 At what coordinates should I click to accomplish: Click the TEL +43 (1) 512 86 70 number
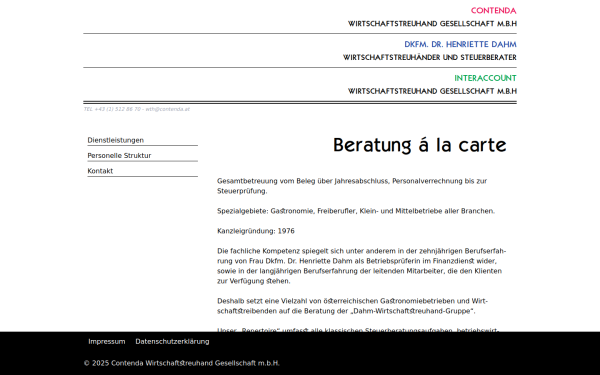[112, 109]
